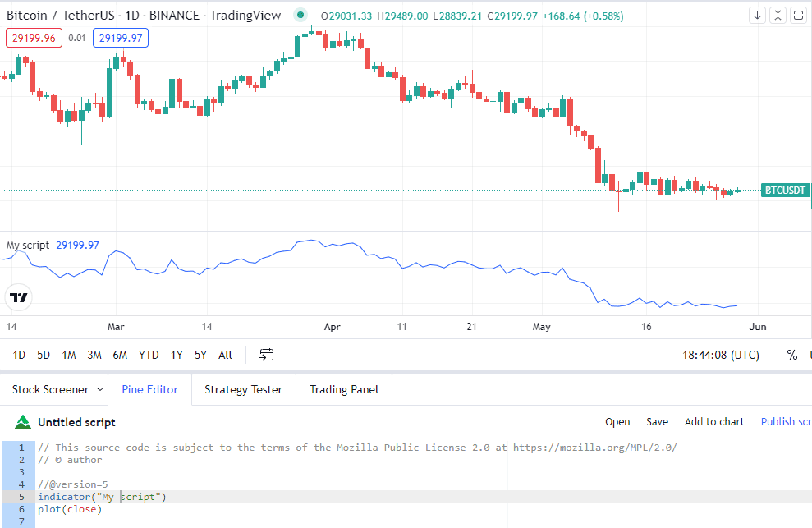Set the time range to 1D
This screenshot has width=812, height=528.
[19, 355]
